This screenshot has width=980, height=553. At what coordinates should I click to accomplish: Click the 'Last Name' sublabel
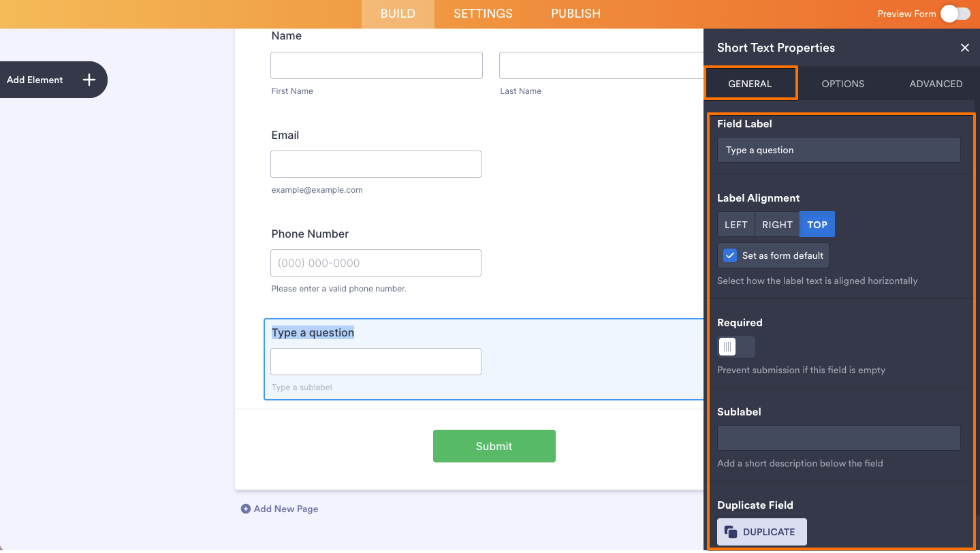tap(520, 91)
